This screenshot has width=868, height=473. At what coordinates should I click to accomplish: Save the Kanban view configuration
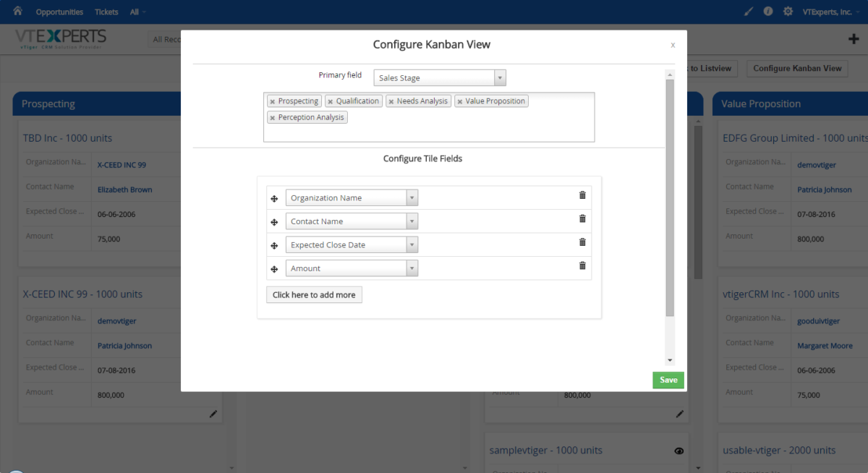667,380
